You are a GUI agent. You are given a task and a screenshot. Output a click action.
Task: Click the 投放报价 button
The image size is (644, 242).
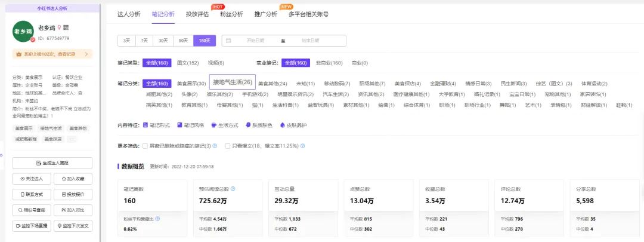(73, 194)
